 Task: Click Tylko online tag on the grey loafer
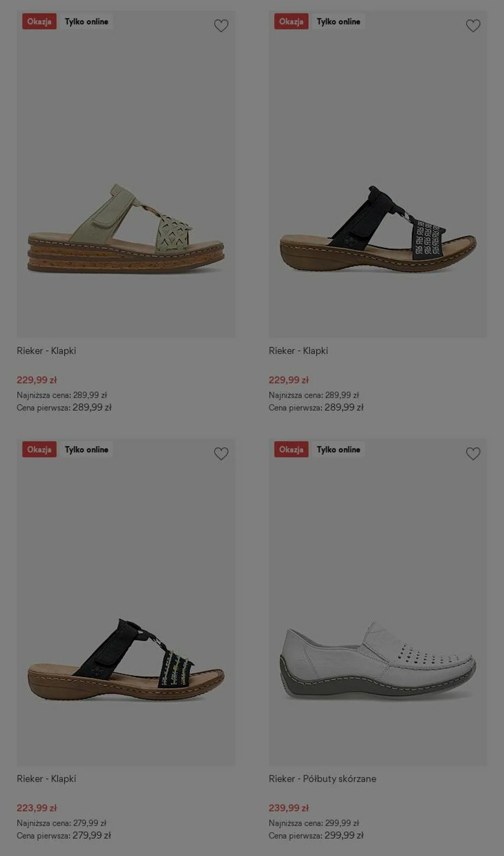(338, 449)
